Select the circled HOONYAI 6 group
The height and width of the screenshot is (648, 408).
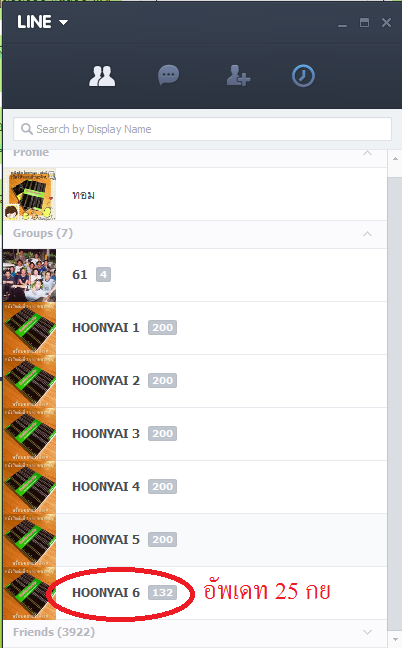tap(195, 593)
